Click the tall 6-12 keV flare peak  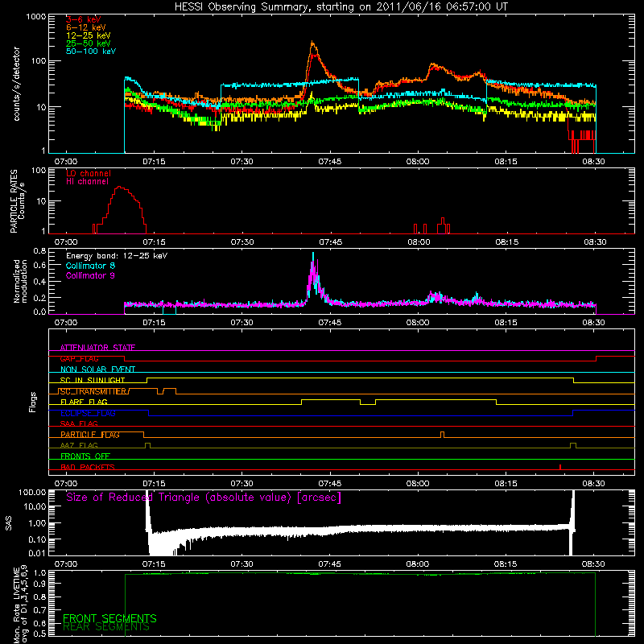pyautogui.click(x=312, y=43)
